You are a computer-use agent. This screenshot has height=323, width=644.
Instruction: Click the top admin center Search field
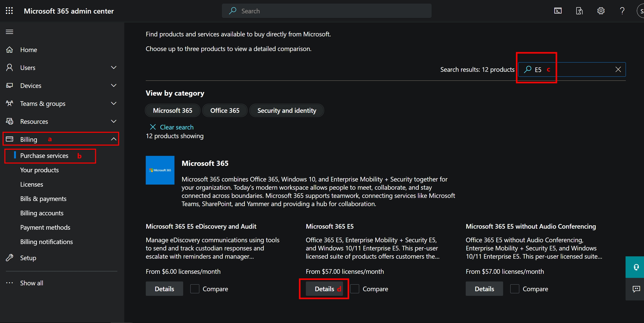[x=326, y=11]
